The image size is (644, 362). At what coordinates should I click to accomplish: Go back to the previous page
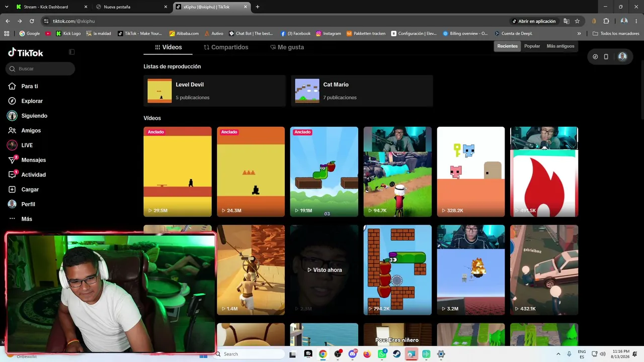coord(8,21)
